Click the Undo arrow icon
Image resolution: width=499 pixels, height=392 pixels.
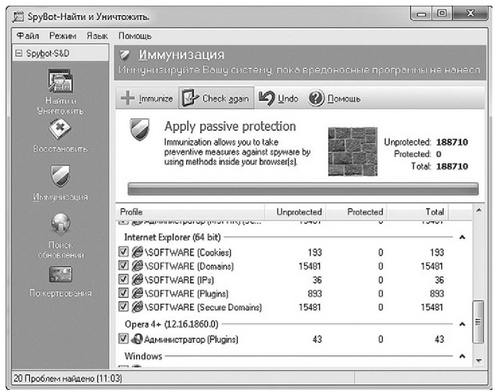click(x=267, y=98)
